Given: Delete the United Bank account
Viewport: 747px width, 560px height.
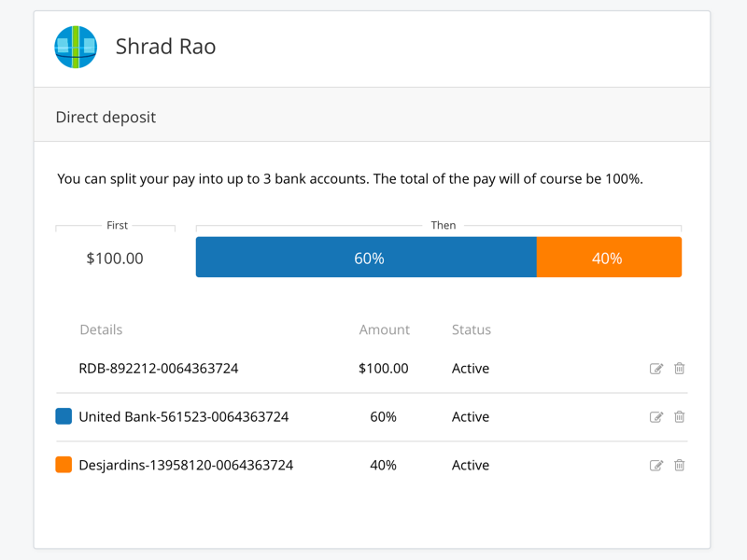Looking at the screenshot, I should tap(679, 416).
